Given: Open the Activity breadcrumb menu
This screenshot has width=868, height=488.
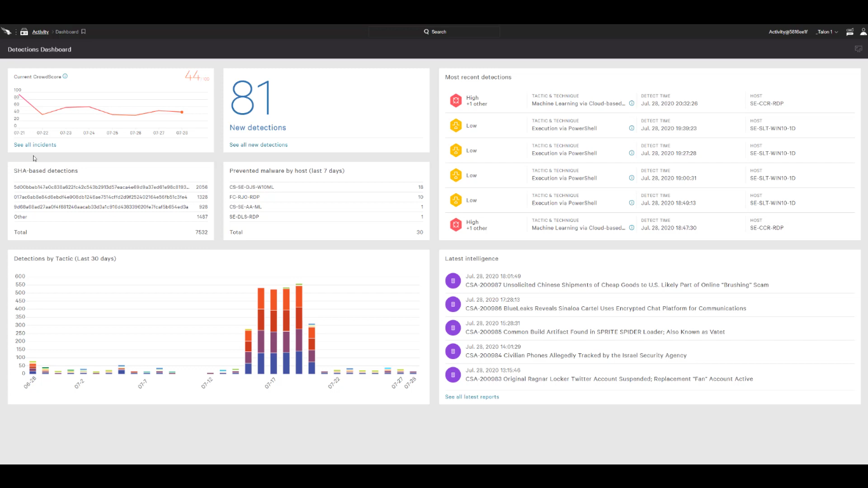Looking at the screenshot, I should click(x=41, y=32).
